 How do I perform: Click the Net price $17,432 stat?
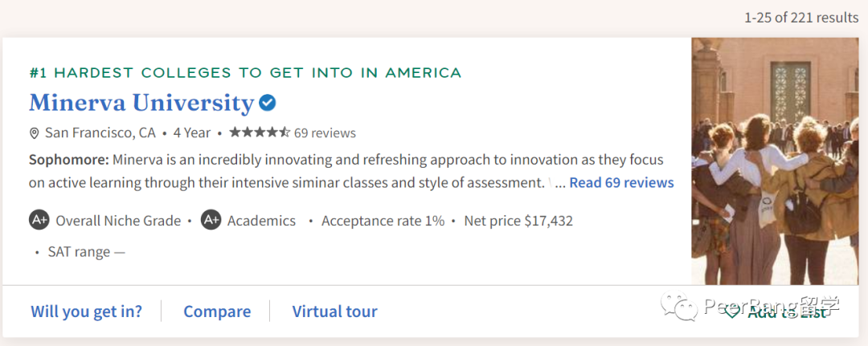pos(518,221)
